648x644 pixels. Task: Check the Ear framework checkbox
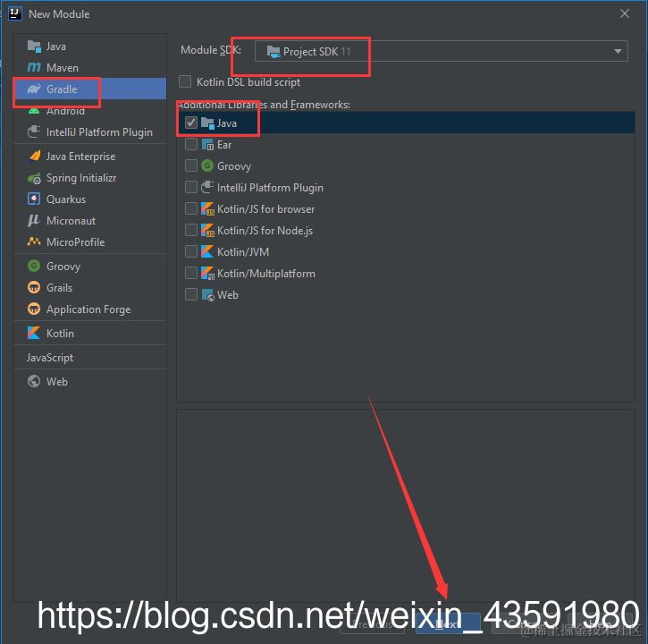tap(191, 144)
